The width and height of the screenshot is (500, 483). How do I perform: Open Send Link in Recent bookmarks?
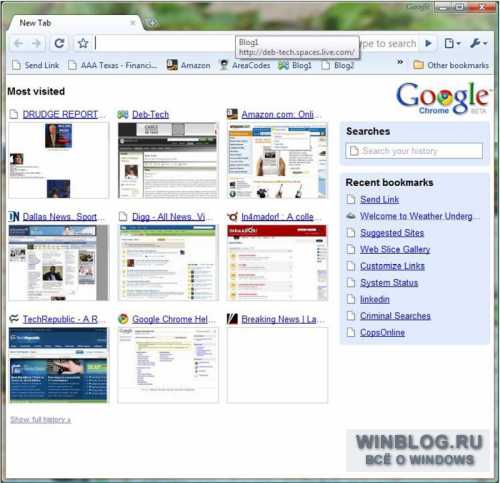tap(379, 199)
